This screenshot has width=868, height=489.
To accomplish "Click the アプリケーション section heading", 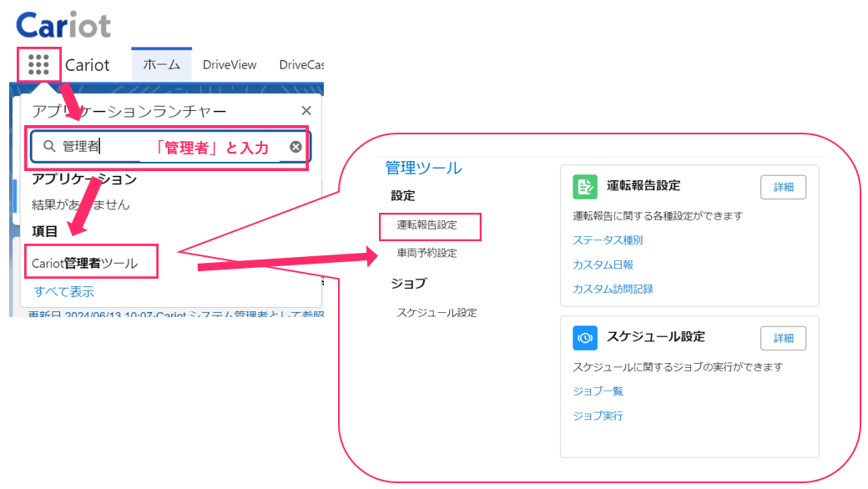I will pyautogui.click(x=84, y=179).
